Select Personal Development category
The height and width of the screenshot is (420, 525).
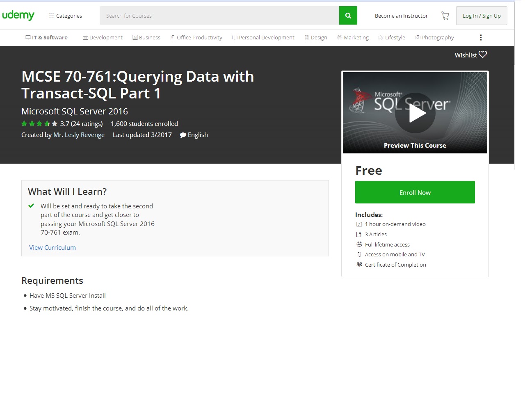click(263, 37)
